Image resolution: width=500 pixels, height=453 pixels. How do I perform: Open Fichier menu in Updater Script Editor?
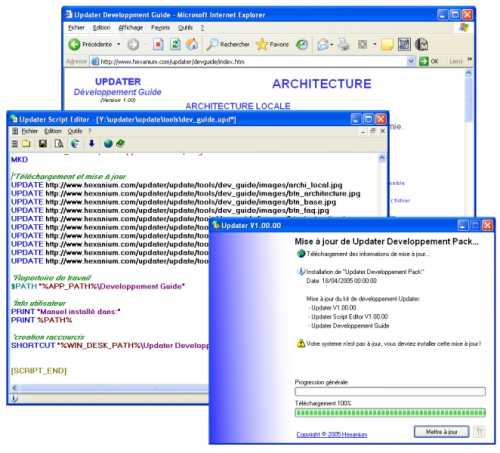[30, 131]
